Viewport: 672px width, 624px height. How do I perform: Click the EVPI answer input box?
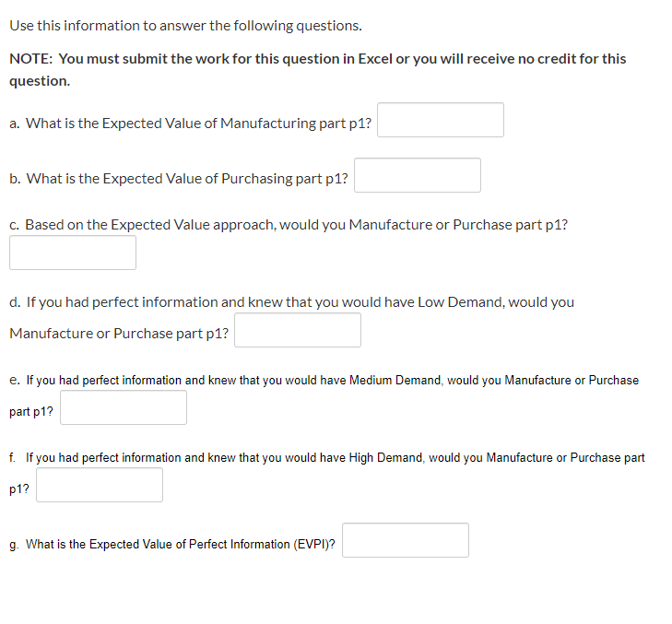[x=405, y=540]
